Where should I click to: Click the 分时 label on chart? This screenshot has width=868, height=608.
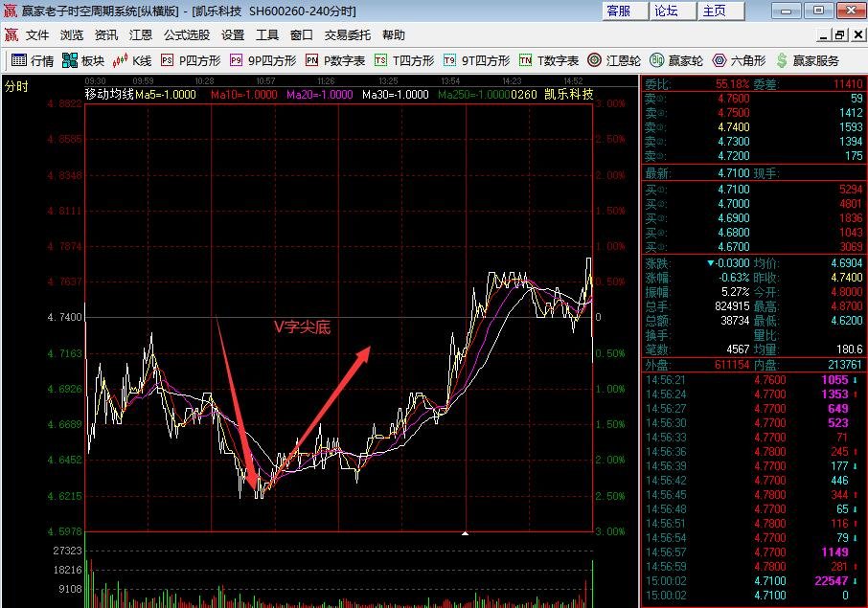pyautogui.click(x=16, y=86)
